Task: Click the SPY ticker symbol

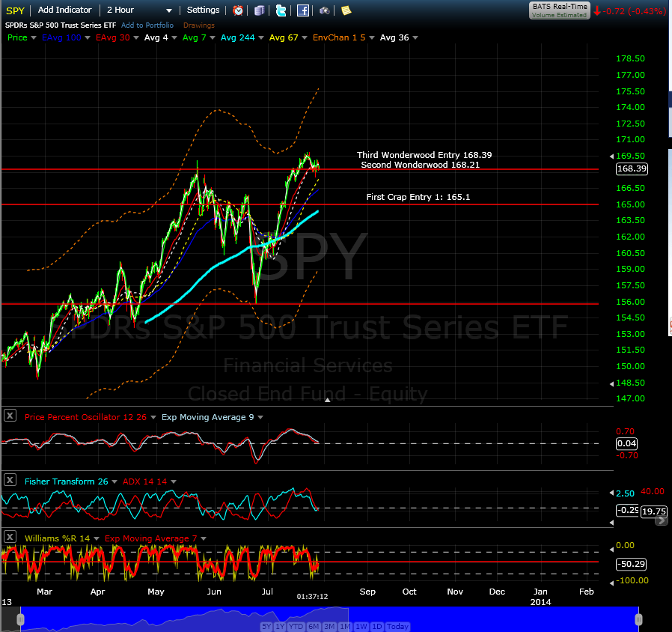Action: point(15,10)
